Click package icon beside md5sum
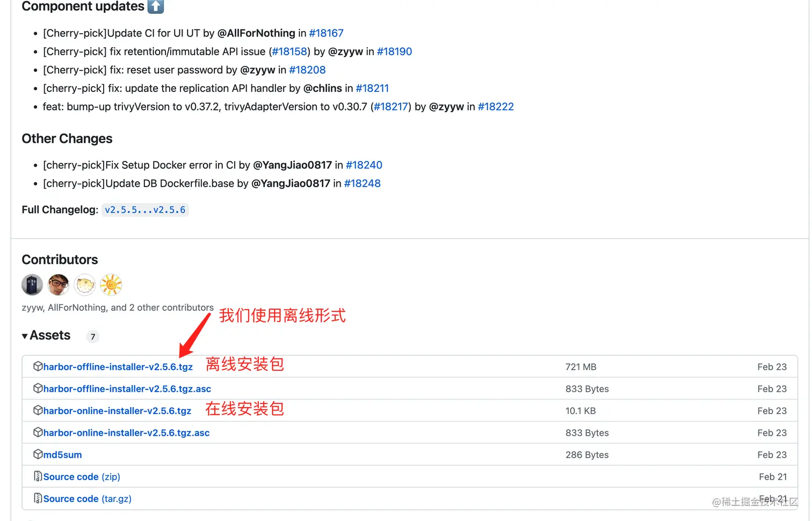The height and width of the screenshot is (521, 812). [x=38, y=454]
